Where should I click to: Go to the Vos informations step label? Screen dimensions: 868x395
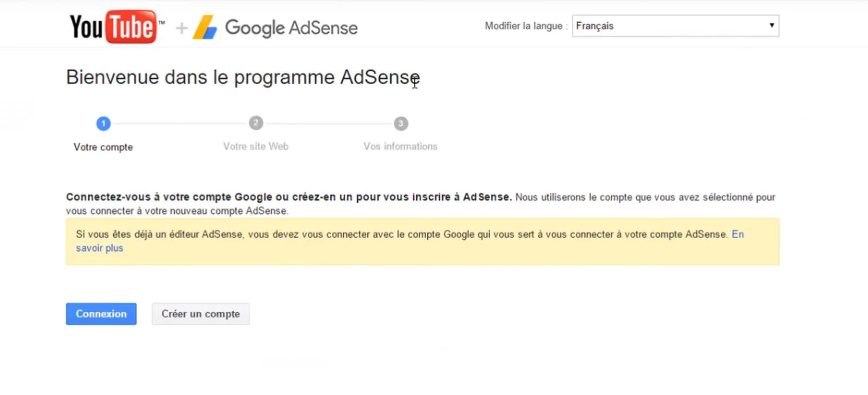coord(400,146)
